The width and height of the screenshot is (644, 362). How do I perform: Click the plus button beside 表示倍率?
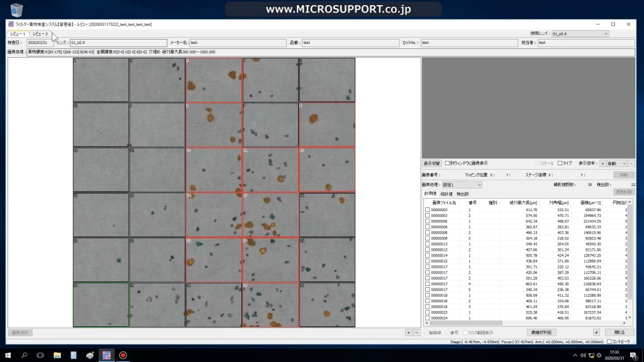602,163
